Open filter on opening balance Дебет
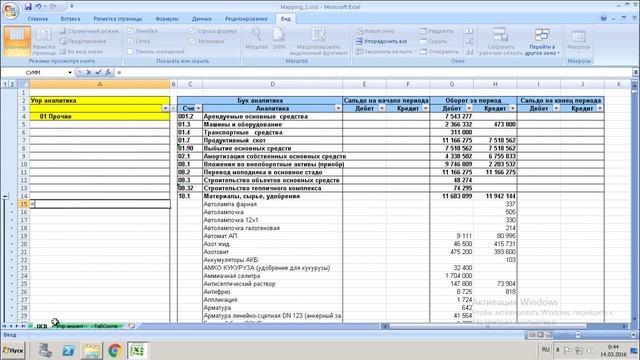Viewport: 640px width, 360px height. (382, 109)
